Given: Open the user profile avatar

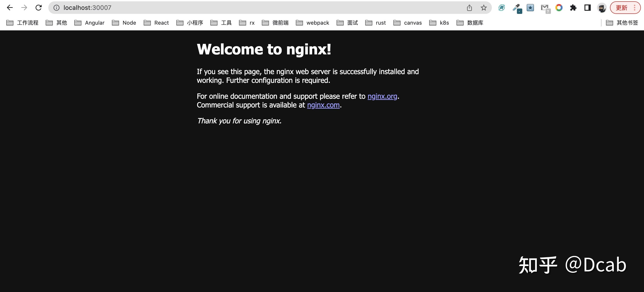Looking at the screenshot, I should pyautogui.click(x=601, y=8).
